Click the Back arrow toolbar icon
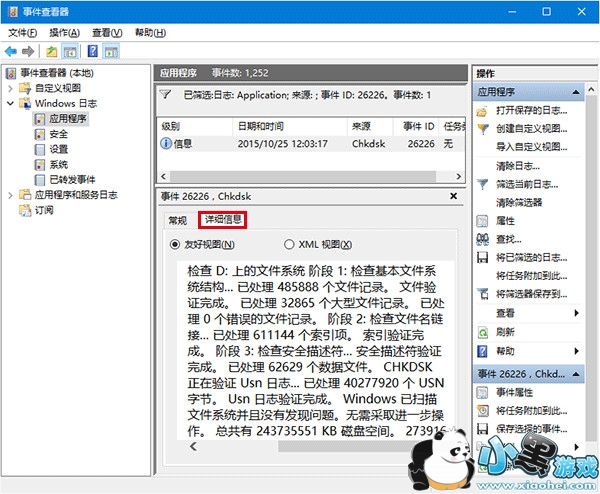 11,51
